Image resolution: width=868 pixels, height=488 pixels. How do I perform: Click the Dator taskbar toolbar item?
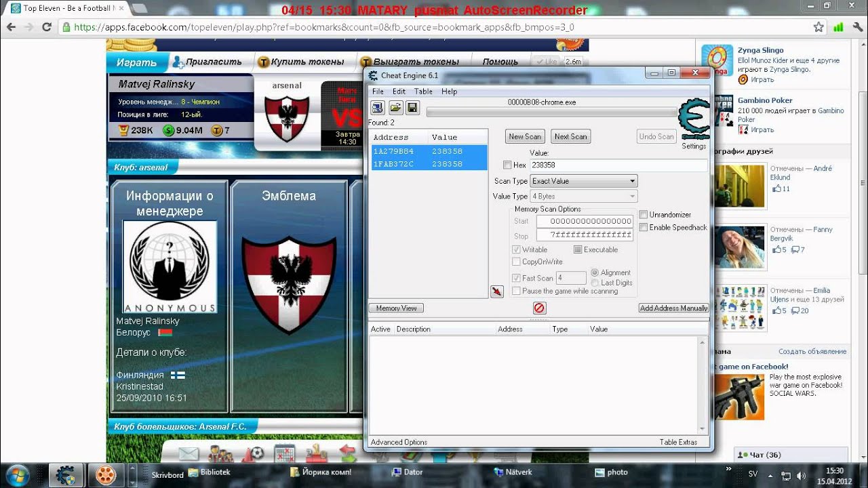pyautogui.click(x=408, y=472)
